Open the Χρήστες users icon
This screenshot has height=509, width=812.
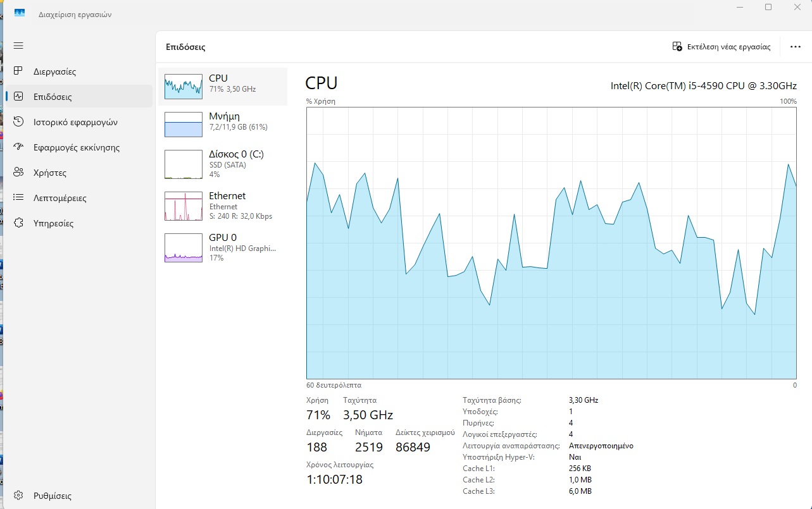18,173
